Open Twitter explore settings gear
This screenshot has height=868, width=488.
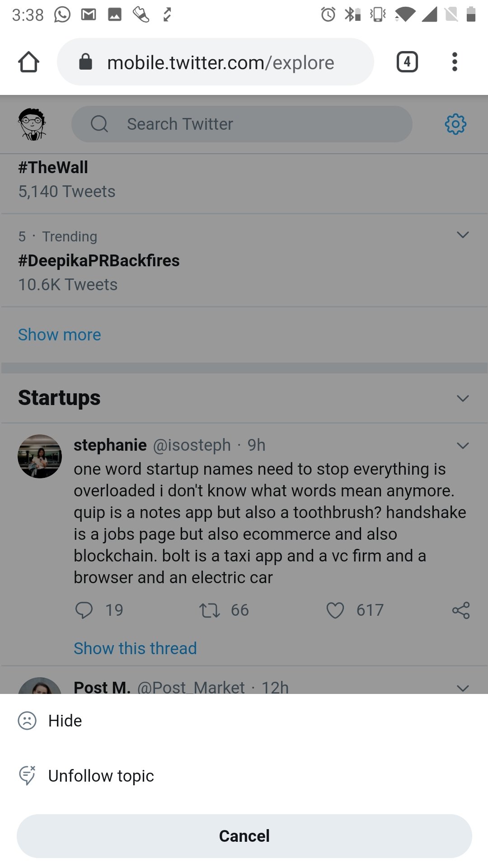coord(455,124)
